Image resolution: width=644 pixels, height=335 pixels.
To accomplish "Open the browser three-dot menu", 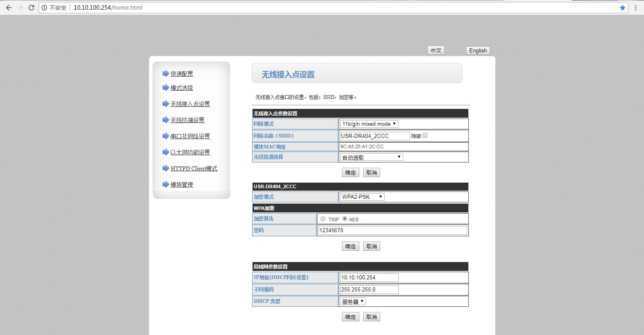I will pyautogui.click(x=636, y=8).
